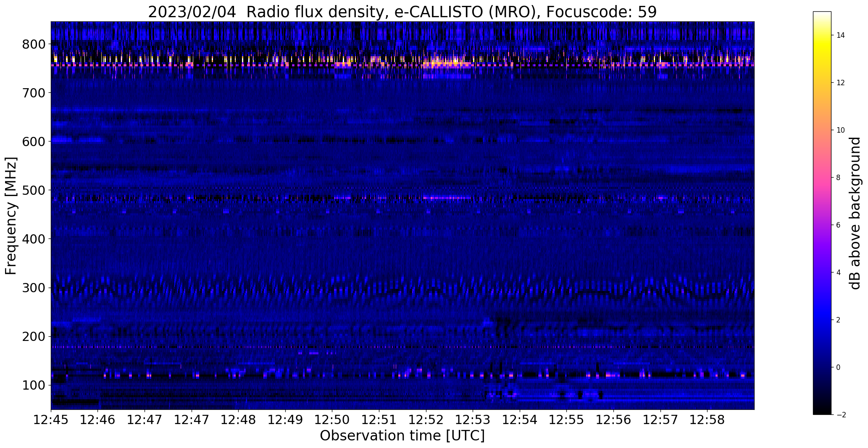Image resolution: width=868 pixels, height=448 pixels.
Task: Click the 12:45 time tick label
Action: (x=51, y=420)
